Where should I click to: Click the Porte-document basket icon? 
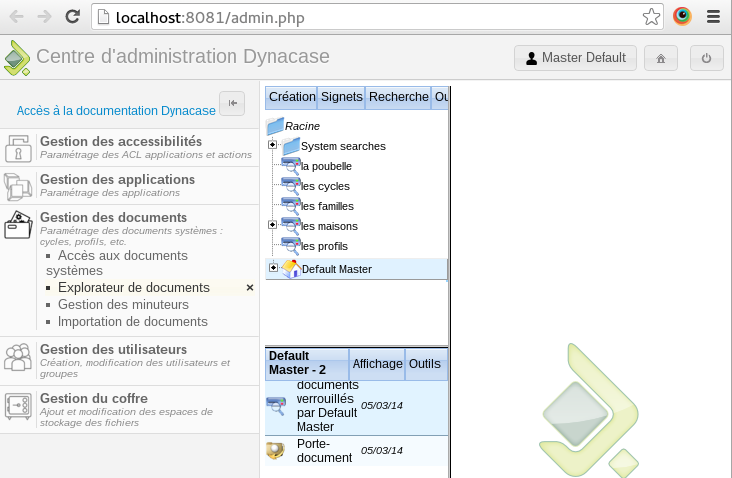(275, 450)
